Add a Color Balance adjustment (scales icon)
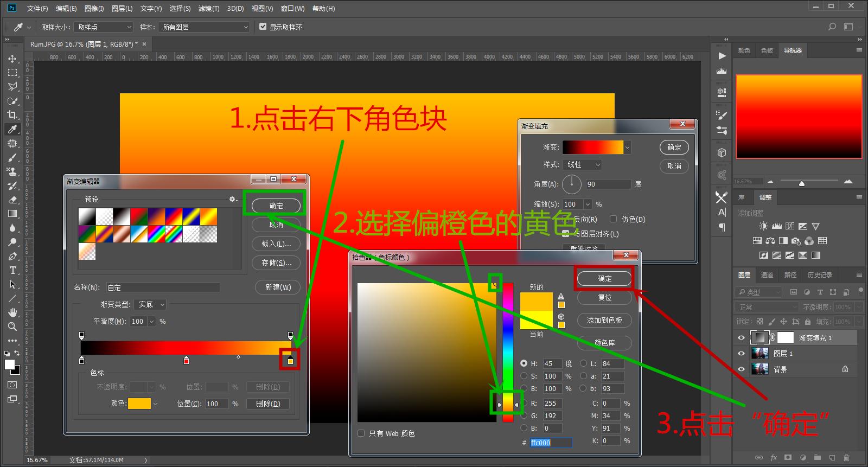868x467 pixels. [x=770, y=241]
